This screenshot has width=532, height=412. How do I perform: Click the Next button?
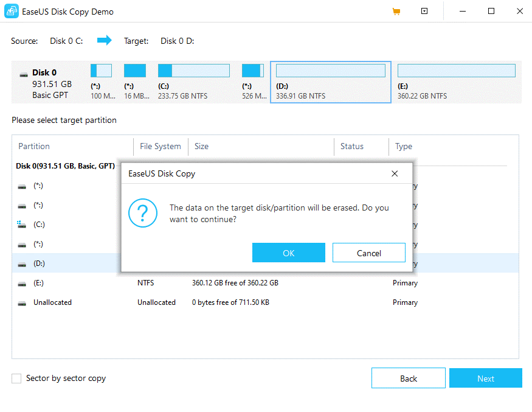click(486, 378)
